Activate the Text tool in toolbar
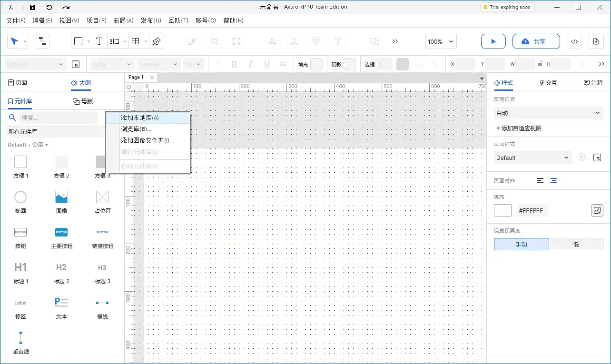This screenshot has width=611, height=364. pyautogui.click(x=99, y=41)
